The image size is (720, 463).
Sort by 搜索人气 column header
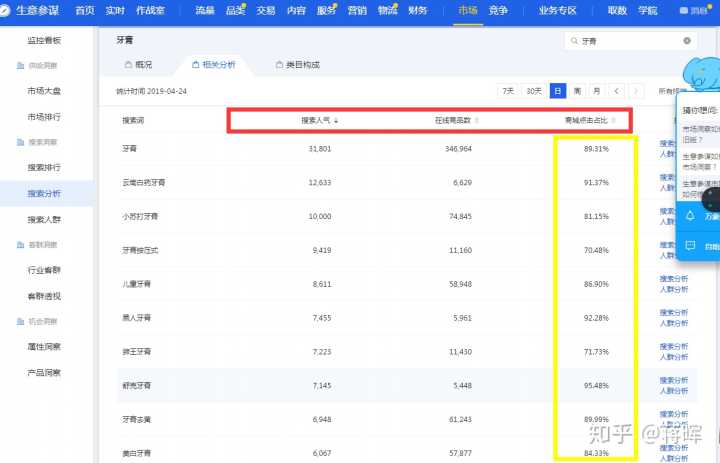click(319, 120)
